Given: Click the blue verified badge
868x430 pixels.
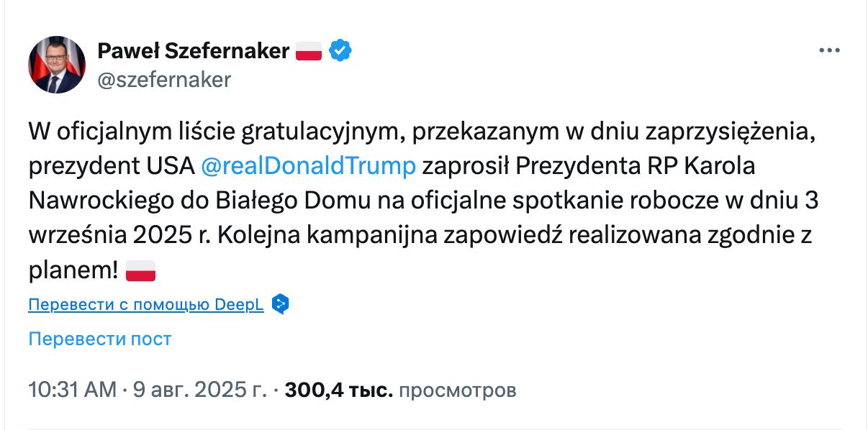Looking at the screenshot, I should [340, 51].
